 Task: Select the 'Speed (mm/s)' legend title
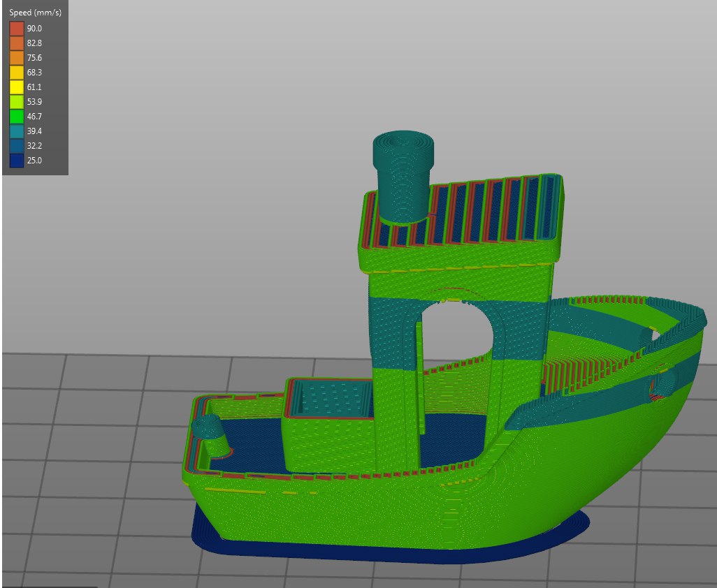[x=35, y=13]
